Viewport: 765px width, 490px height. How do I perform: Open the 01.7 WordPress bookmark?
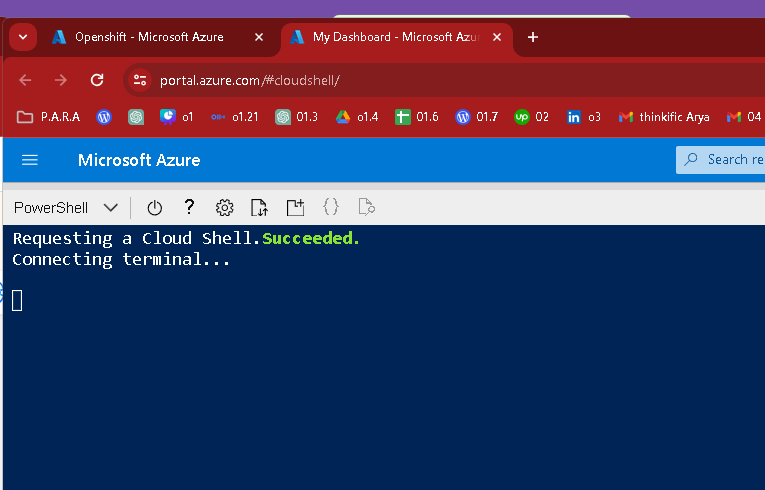[x=476, y=117]
